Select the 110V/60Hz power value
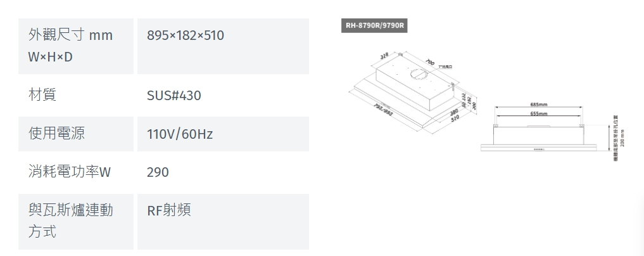 [180, 134]
